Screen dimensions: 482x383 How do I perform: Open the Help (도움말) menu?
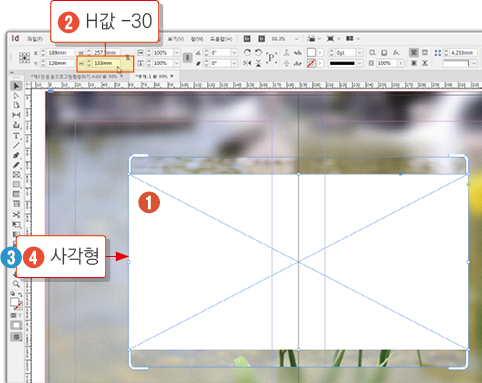221,39
